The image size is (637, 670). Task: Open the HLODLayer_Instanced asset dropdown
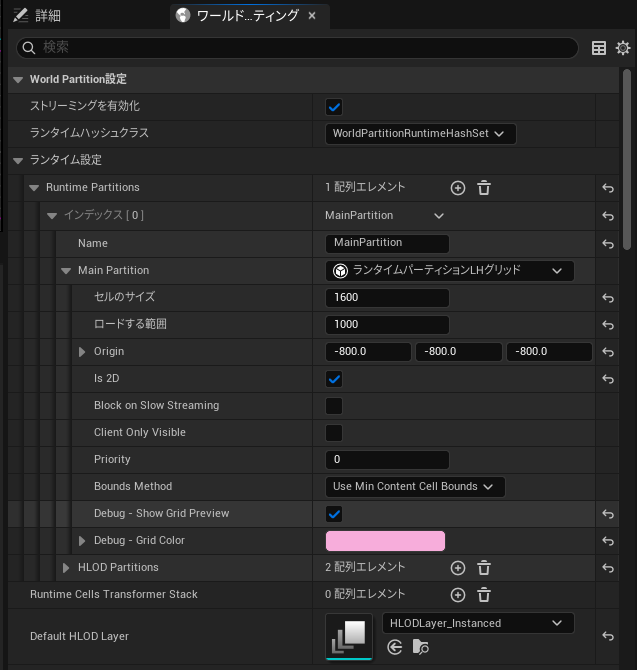[478, 623]
